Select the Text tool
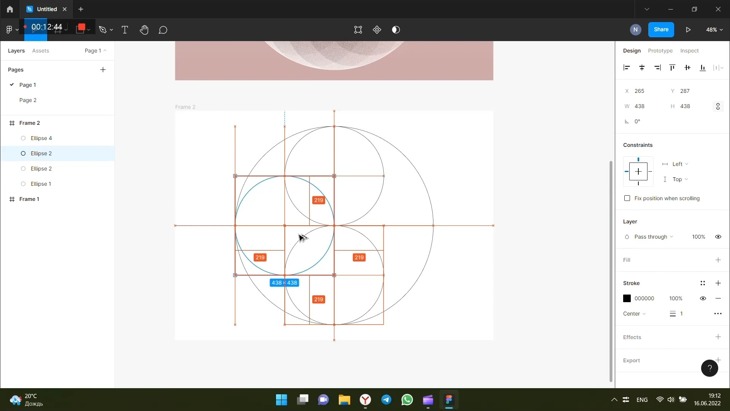Image resolution: width=730 pixels, height=411 pixels. [125, 30]
